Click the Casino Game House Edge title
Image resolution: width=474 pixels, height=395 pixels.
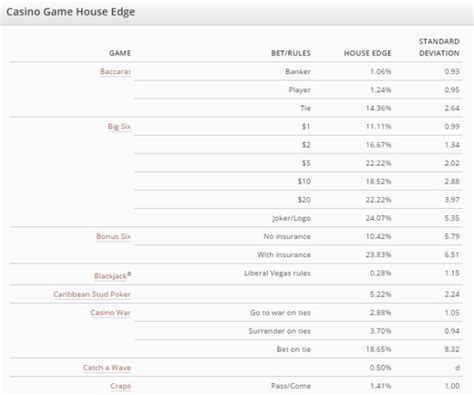click(x=71, y=12)
